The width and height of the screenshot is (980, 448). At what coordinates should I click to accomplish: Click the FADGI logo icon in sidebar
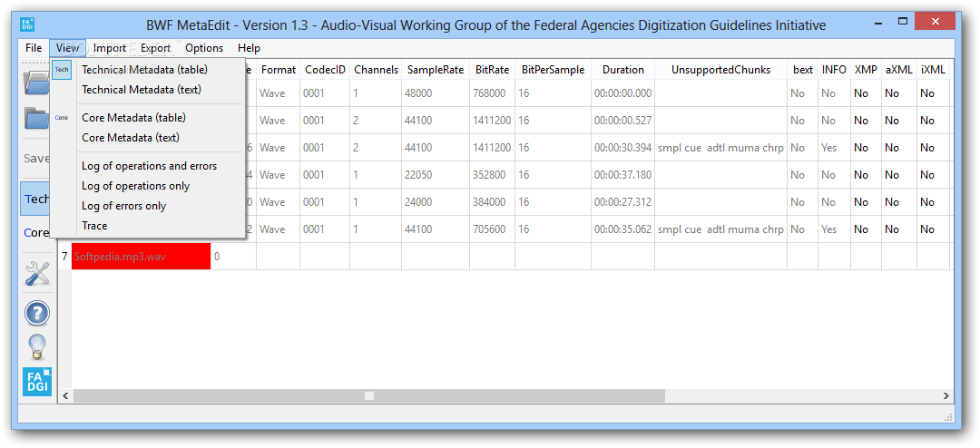[x=37, y=381]
